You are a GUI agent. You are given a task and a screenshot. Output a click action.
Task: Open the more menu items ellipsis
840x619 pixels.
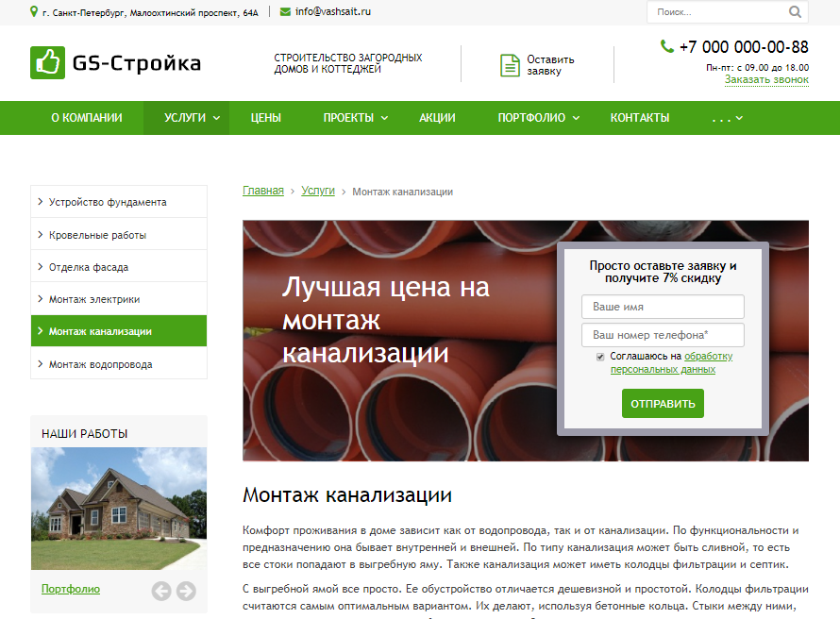[727, 118]
